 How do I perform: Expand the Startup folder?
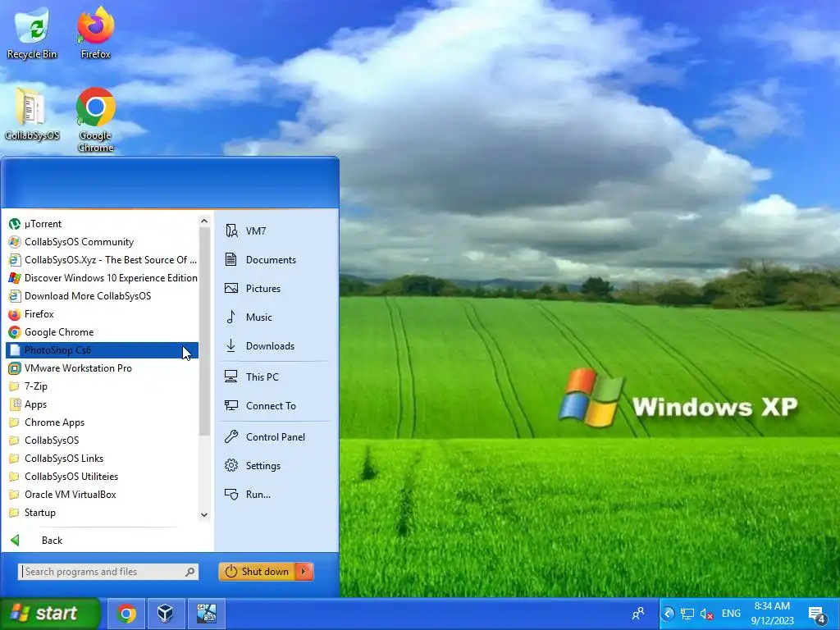coord(102,513)
